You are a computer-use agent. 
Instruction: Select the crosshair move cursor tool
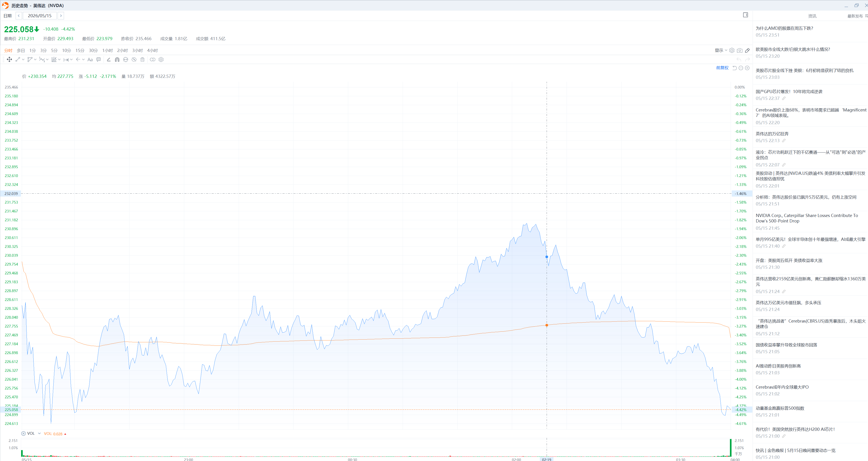[x=9, y=60]
